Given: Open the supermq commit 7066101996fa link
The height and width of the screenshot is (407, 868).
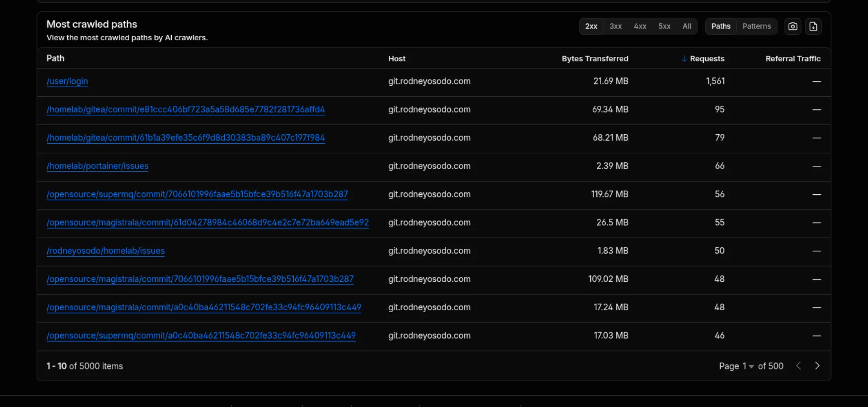Looking at the screenshot, I should (x=198, y=194).
